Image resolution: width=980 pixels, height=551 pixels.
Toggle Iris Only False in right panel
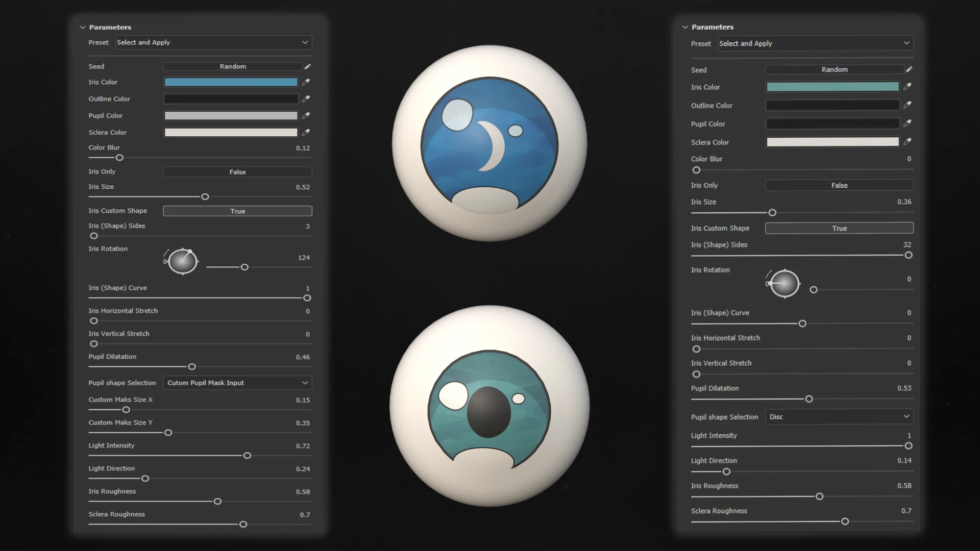(839, 185)
